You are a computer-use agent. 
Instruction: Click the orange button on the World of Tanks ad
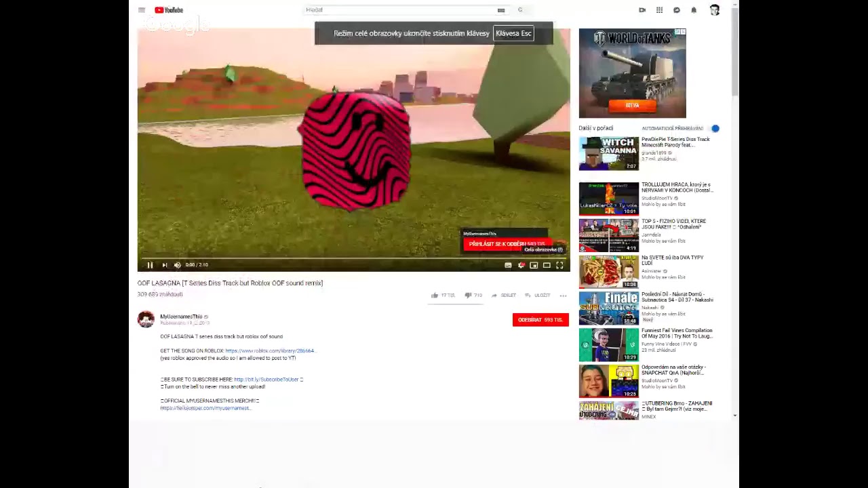coord(632,105)
